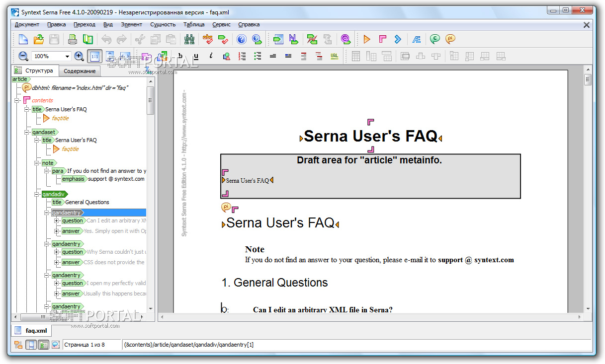The width and height of the screenshot is (605, 364).
Task: Insert a URL link with the URL icon
Action: click(x=334, y=56)
